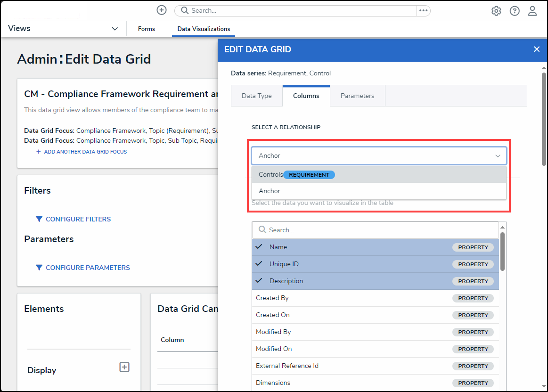The image size is (548, 392).
Task: Close the Edit Data Grid panel
Action: (x=536, y=49)
